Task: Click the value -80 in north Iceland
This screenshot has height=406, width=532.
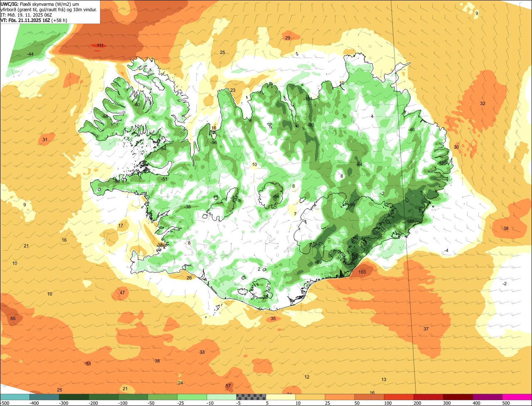Action: [x=310, y=125]
